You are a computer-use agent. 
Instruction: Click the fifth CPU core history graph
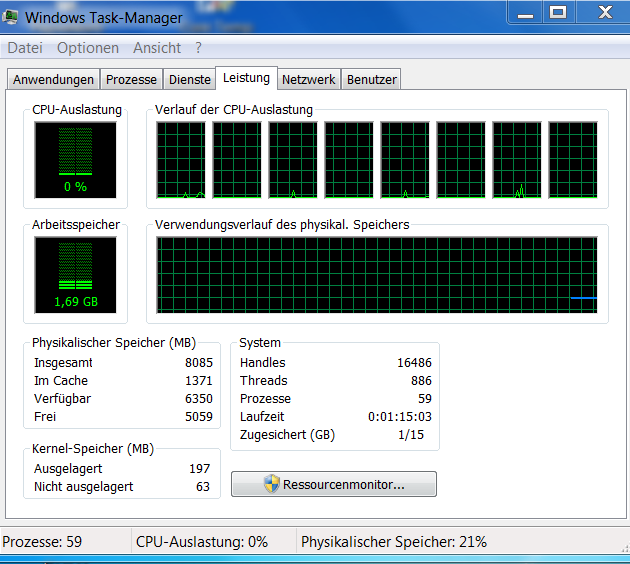[x=405, y=160]
